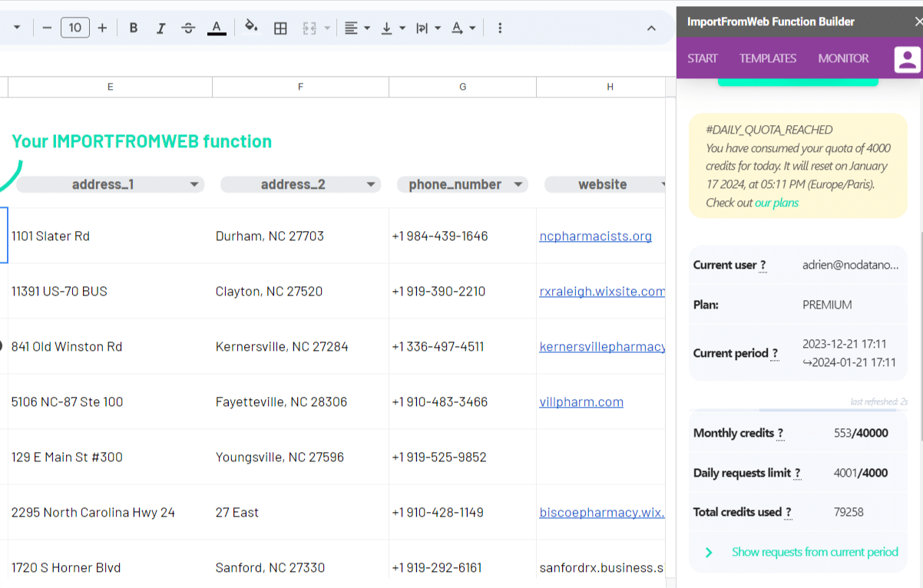Increase font size with plus button
The height and width of the screenshot is (588, 923).
tap(102, 28)
